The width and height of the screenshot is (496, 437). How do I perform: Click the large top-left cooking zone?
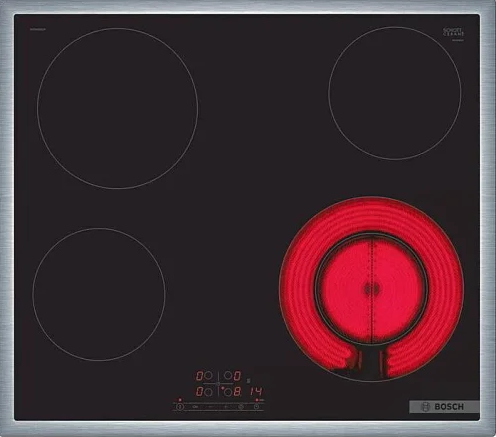[118, 108]
